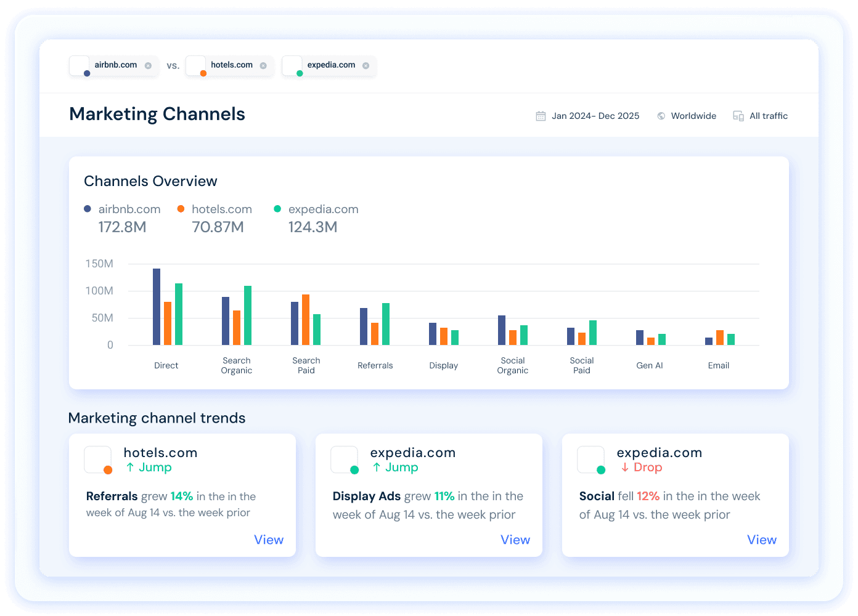The height and width of the screenshot is (616, 858).
Task: Click expedia.com logo in Display Ads card
Action: point(345,460)
